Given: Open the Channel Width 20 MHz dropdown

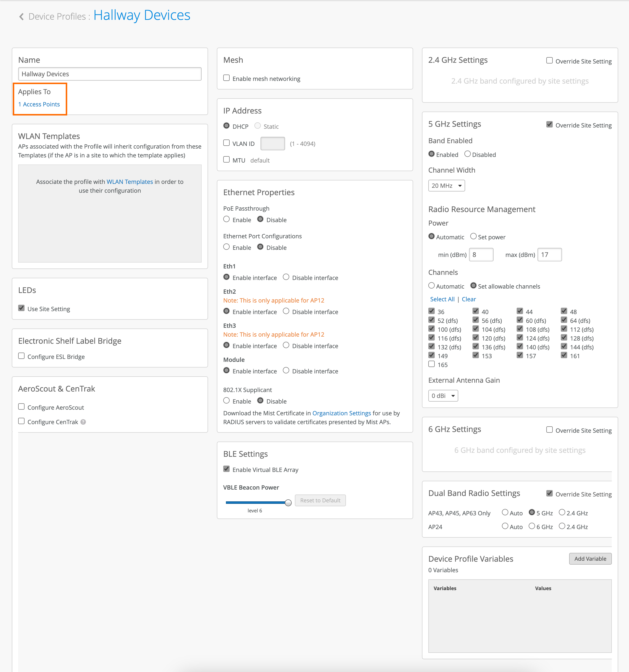Looking at the screenshot, I should (446, 186).
